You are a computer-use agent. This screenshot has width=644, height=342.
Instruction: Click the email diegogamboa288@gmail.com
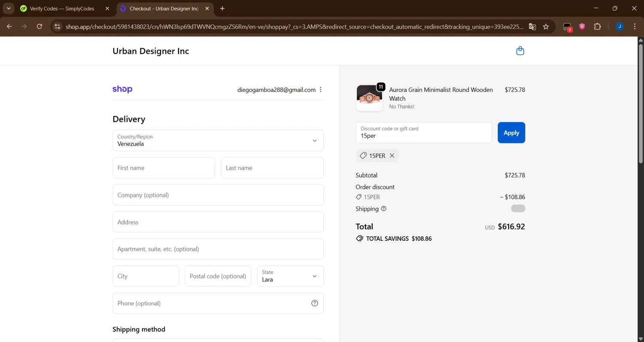[x=276, y=90]
